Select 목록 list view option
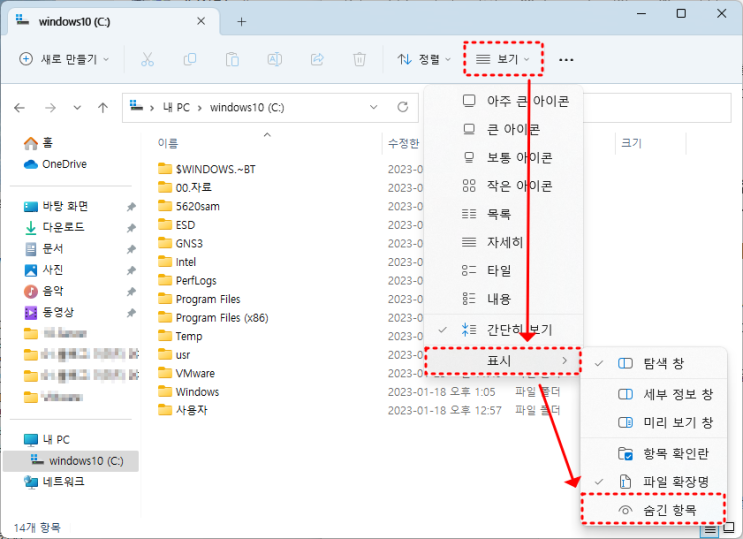 click(503, 214)
